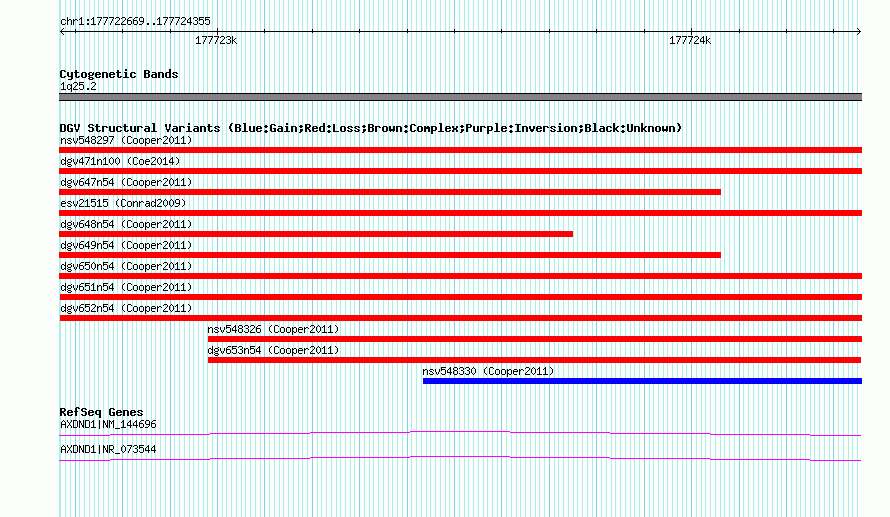Select the dgv649n54 (Cooper2011) label
Viewport: 890px width, 517px height.
[126, 245]
